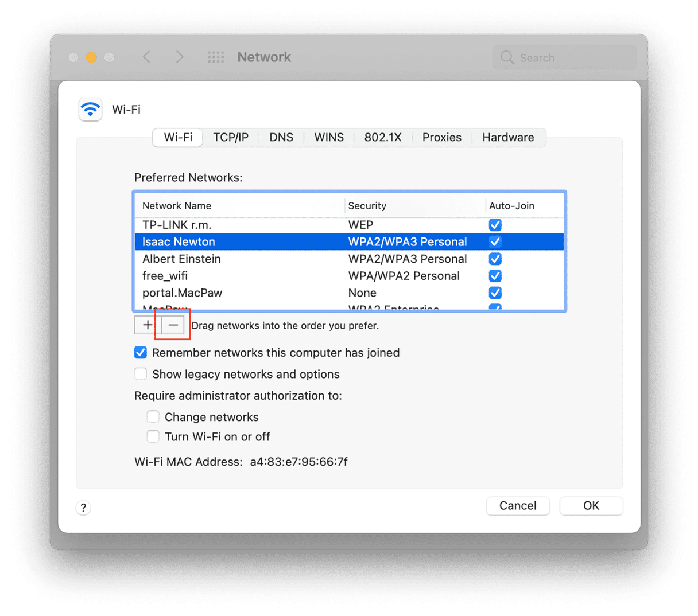Click Cancel to discard changes
The width and height of the screenshot is (698, 616).
(518, 506)
